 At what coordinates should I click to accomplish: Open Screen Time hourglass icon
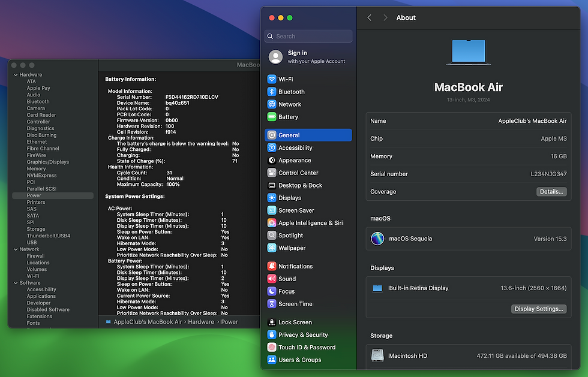pos(271,304)
